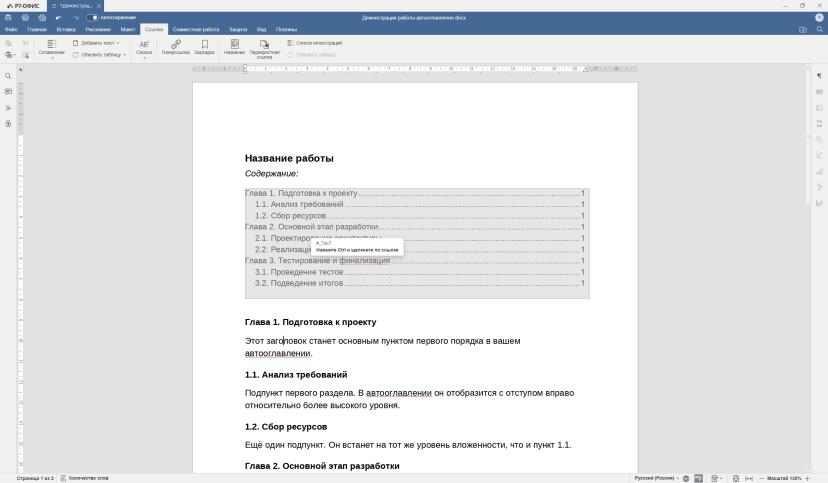Image resolution: width=828 pixels, height=483 pixels.
Task: Click the Fit to width icon
Action: [x=749, y=478]
